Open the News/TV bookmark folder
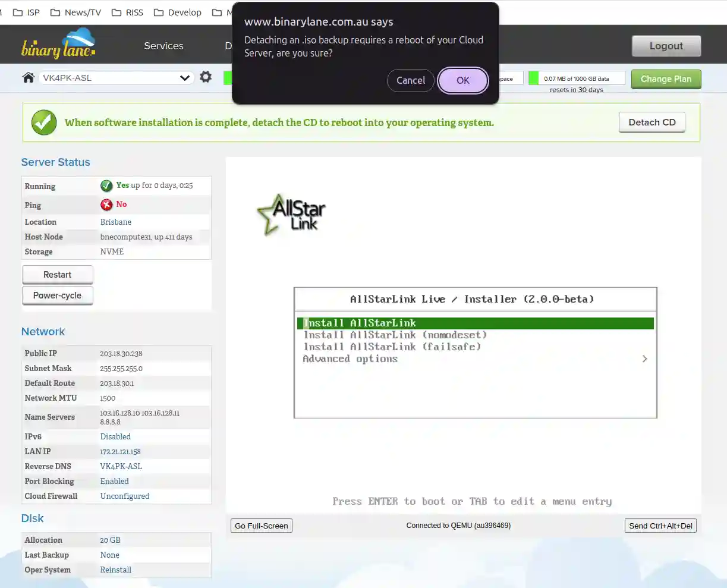The width and height of the screenshot is (727, 588). [x=75, y=12]
